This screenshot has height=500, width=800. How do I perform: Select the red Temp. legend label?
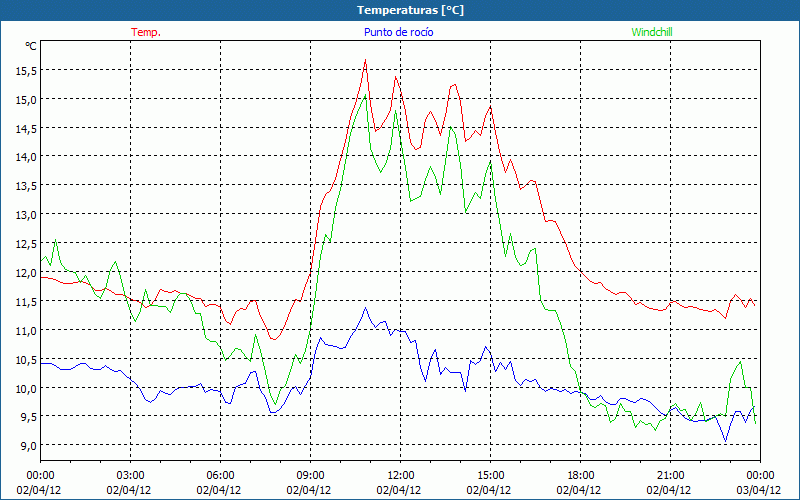pos(146,32)
